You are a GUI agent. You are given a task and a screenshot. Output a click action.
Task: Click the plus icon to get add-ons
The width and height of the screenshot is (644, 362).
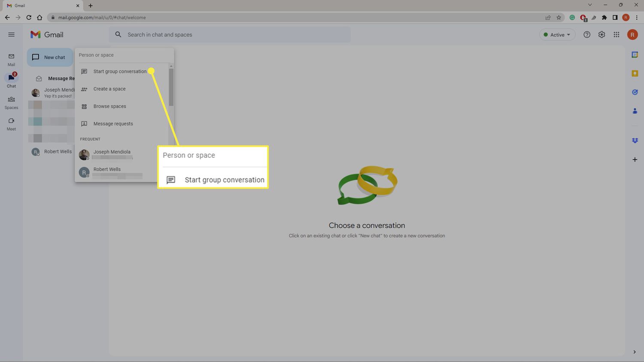pos(635,160)
